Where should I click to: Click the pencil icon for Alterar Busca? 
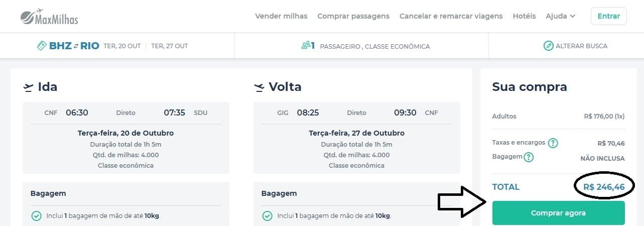click(x=548, y=46)
